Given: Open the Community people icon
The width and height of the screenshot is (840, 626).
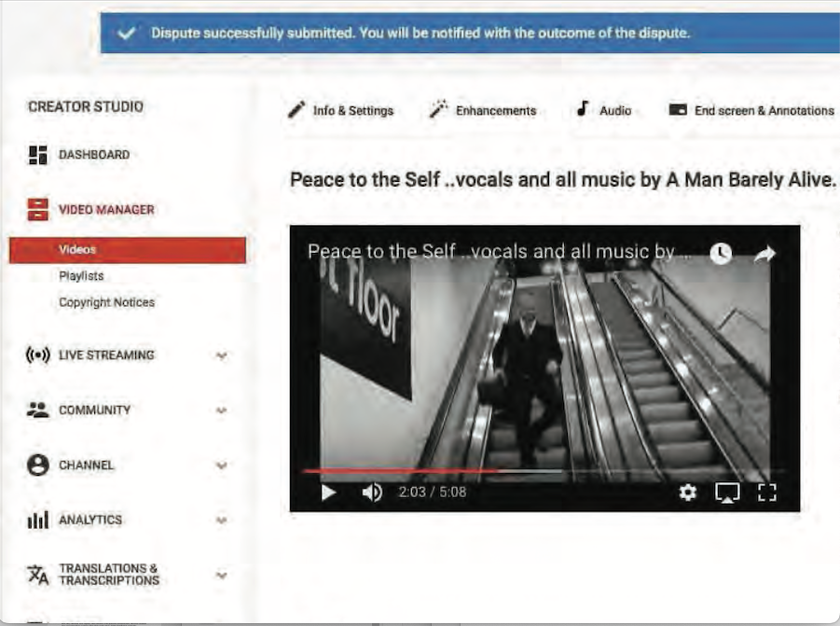Looking at the screenshot, I should (x=37, y=410).
